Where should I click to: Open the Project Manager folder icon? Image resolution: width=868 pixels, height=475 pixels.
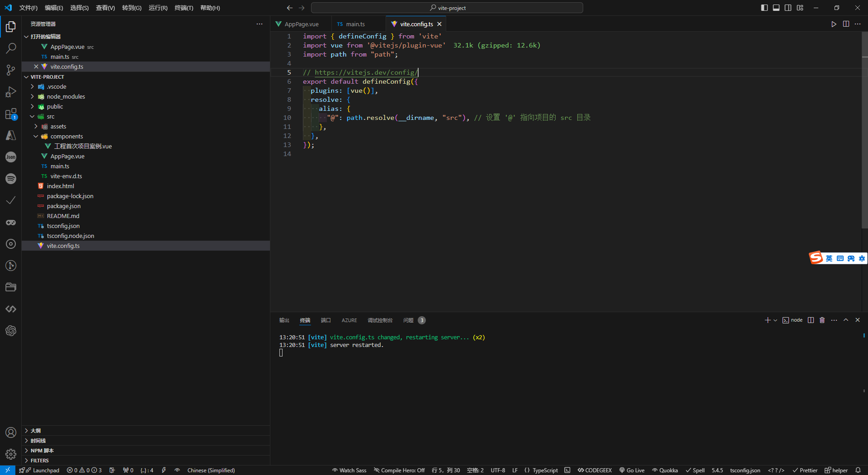11,287
